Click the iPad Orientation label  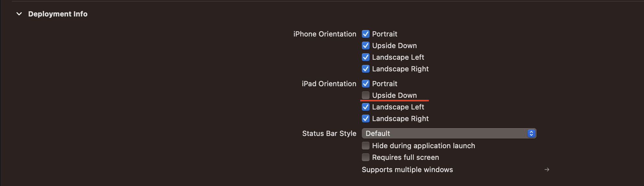point(329,84)
